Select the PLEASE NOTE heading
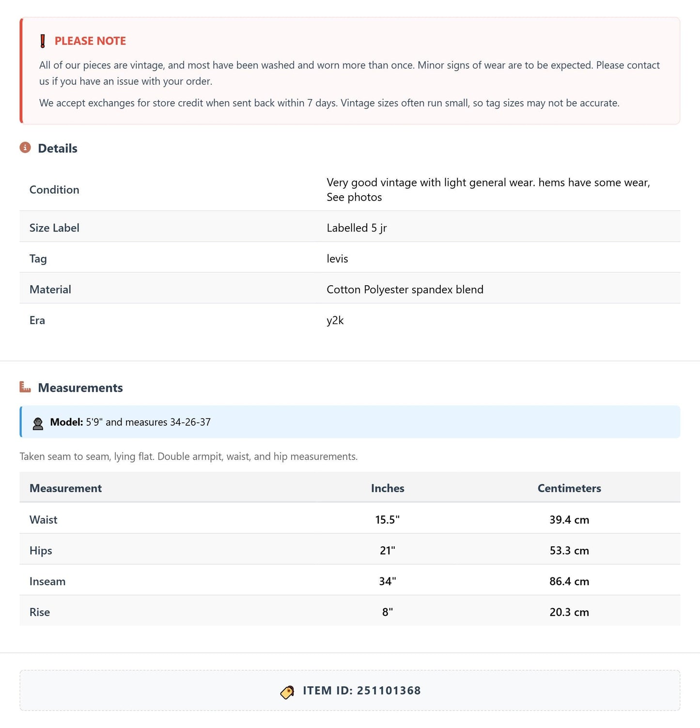The width and height of the screenshot is (700, 728). 90,41
